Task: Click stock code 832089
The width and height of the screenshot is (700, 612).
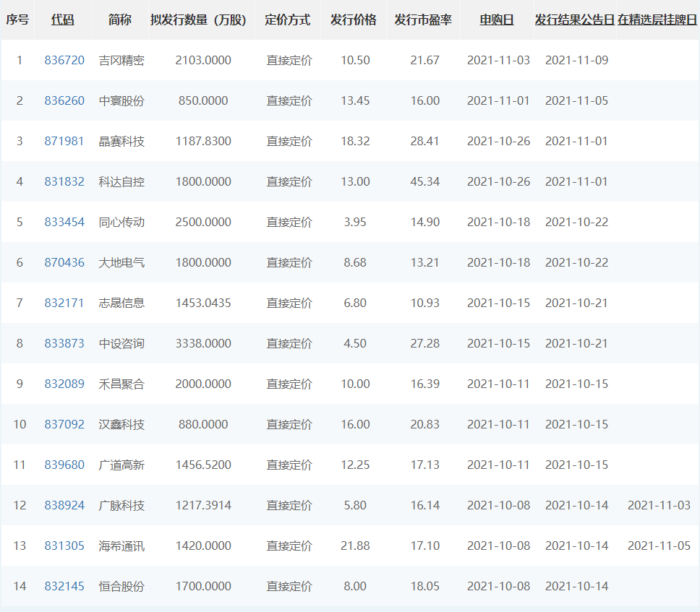Action: click(x=64, y=384)
